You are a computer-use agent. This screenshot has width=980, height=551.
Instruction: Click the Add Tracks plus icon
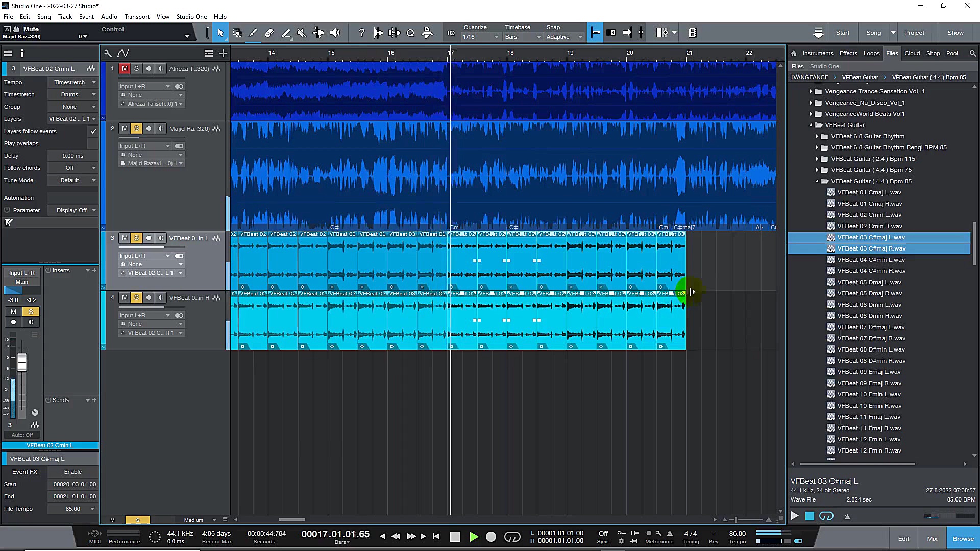(223, 53)
